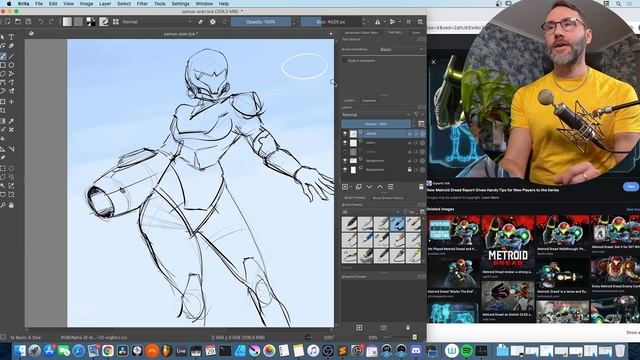
Task: Adjust the layer Opacity slider
Action: pos(376,124)
